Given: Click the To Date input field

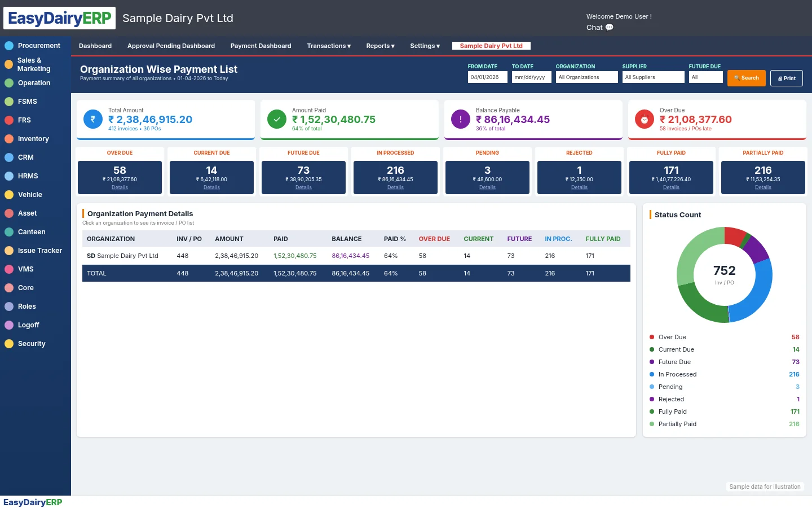Looking at the screenshot, I should (x=531, y=77).
